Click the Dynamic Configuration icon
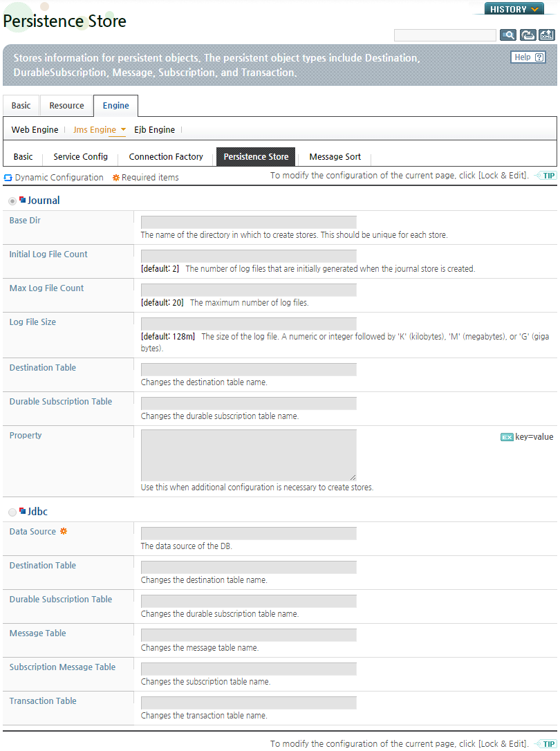This screenshot has height=751, width=560. click(x=8, y=178)
